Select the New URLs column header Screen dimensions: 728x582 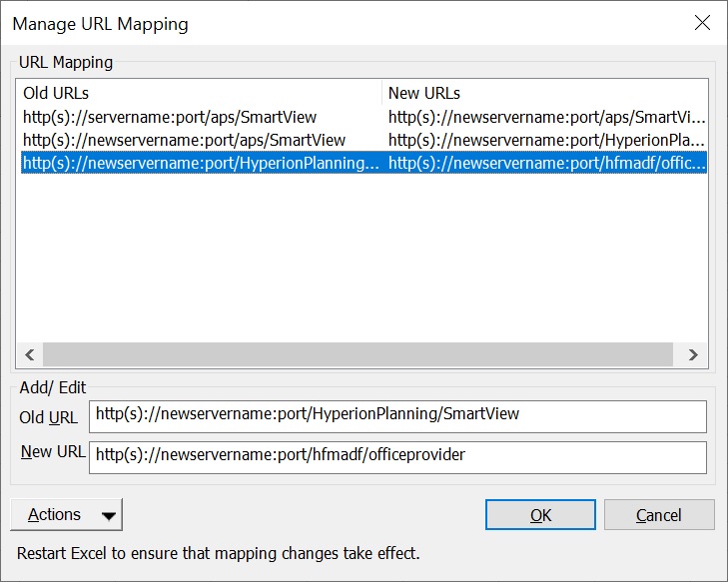coord(545,93)
